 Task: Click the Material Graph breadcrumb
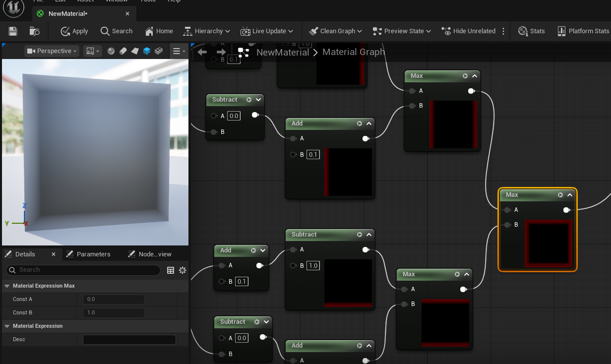pyautogui.click(x=354, y=52)
